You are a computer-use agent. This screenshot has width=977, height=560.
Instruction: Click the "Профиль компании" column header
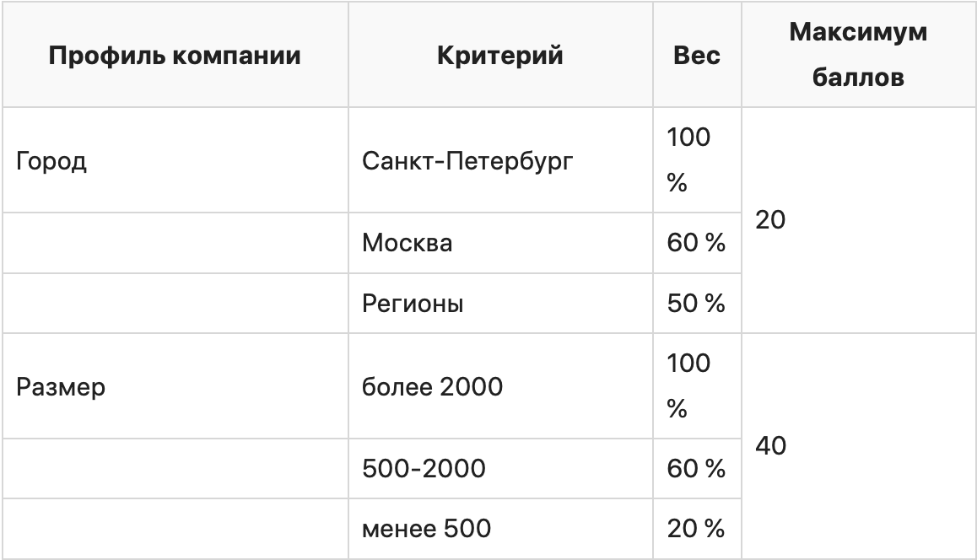(175, 57)
